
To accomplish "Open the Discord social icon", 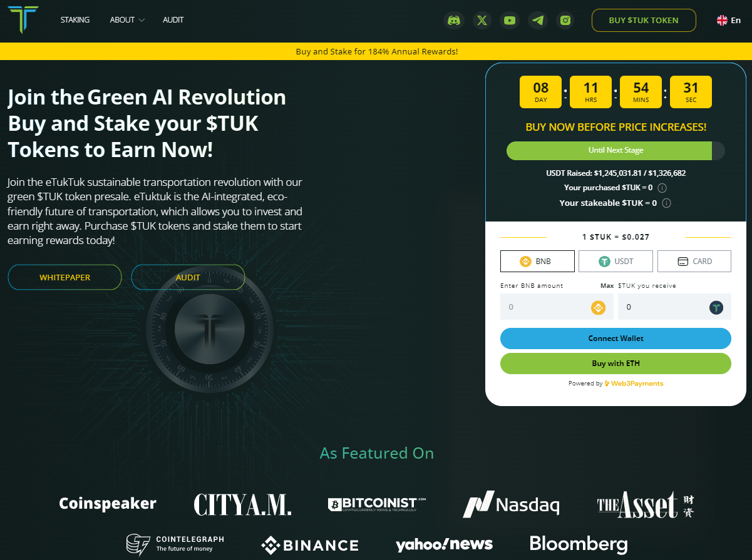I will pos(453,21).
